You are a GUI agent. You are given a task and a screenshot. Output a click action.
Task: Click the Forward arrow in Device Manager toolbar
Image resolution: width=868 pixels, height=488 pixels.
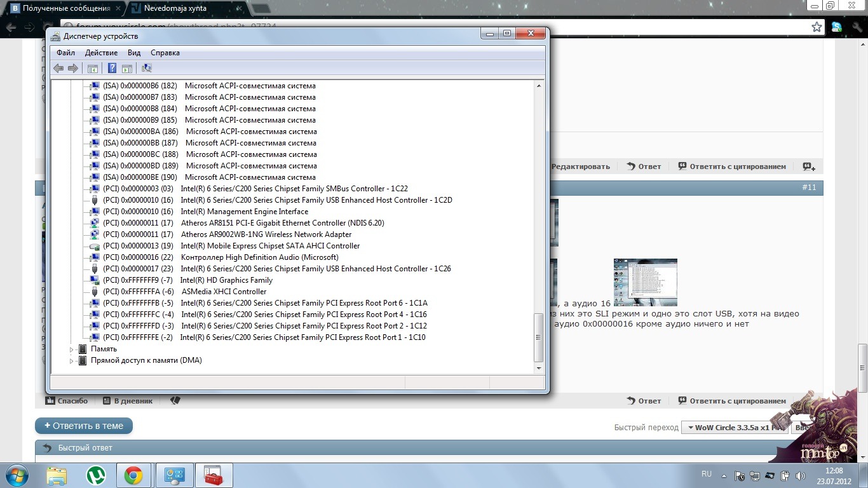[x=73, y=68]
